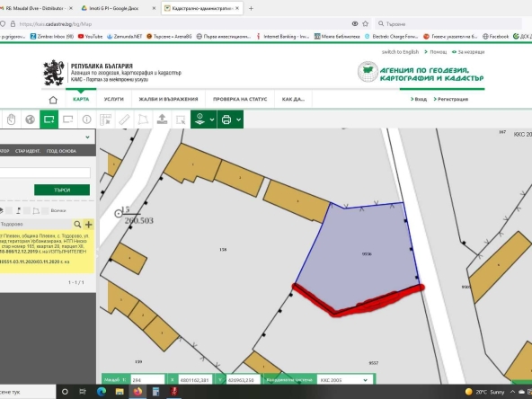
Task: Click parcel 158 on the map
Action: coord(223,250)
